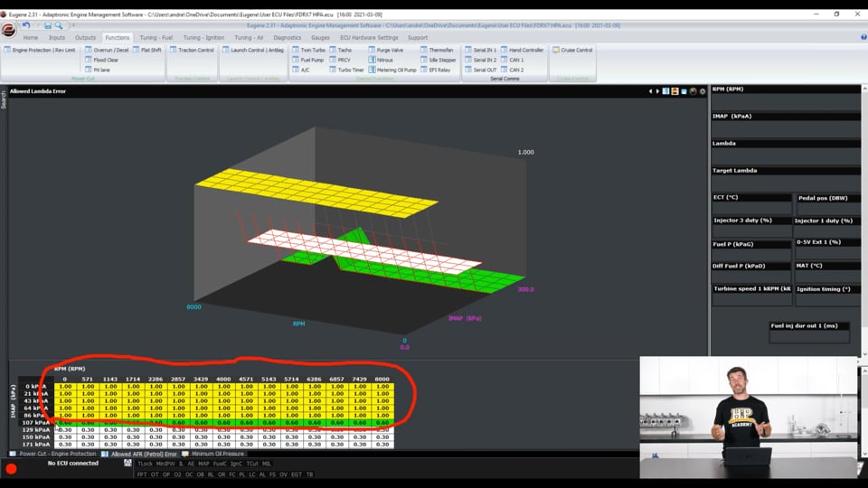
Task: Open Serial OUT settings
Action: point(480,70)
